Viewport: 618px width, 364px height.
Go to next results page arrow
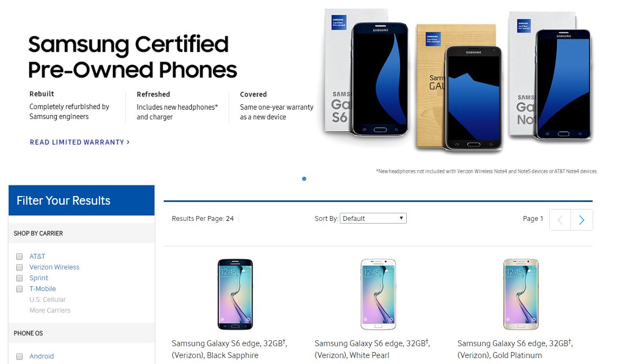coord(582,220)
